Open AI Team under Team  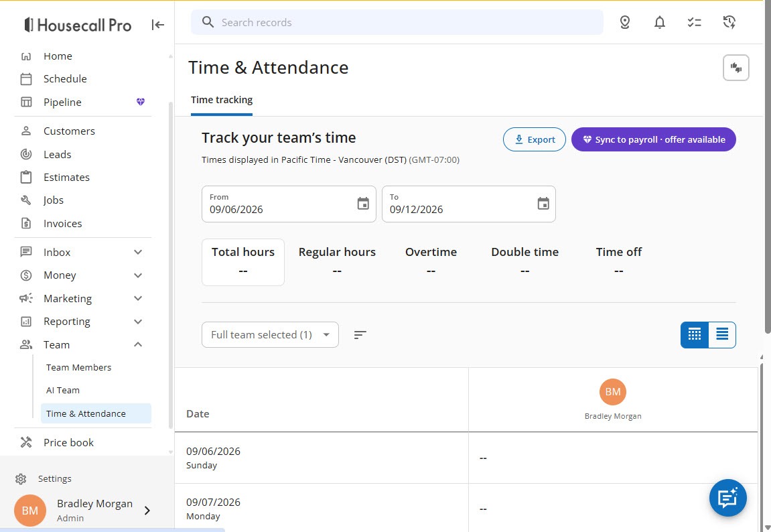click(x=63, y=391)
